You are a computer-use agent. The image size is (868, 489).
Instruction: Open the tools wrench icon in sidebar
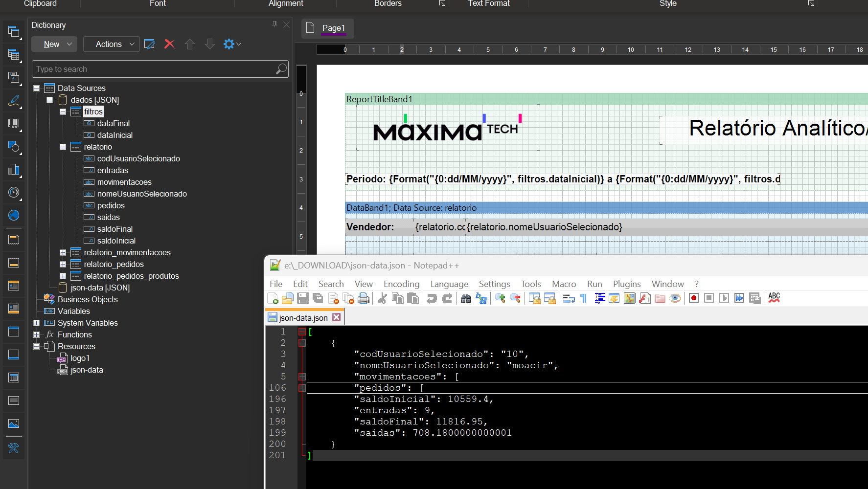(x=14, y=447)
